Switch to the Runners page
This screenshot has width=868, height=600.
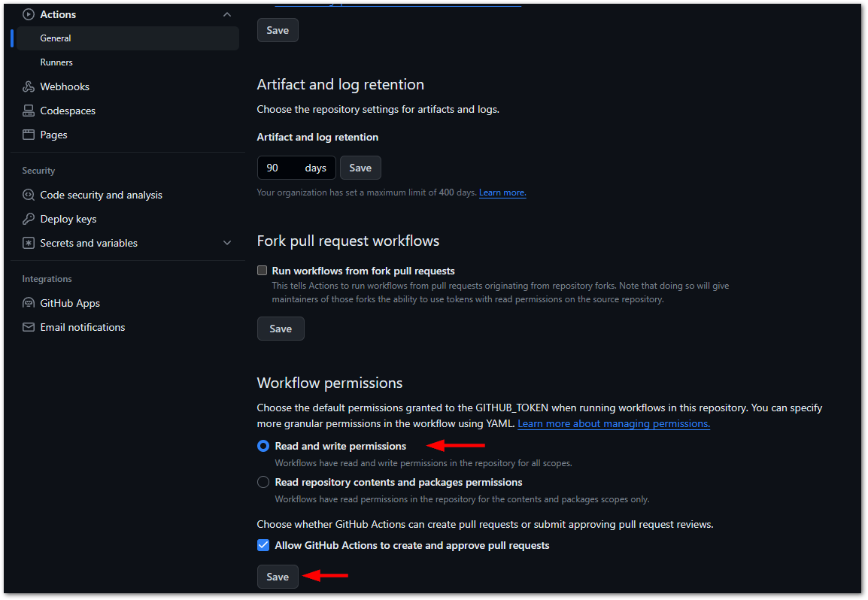pos(55,62)
